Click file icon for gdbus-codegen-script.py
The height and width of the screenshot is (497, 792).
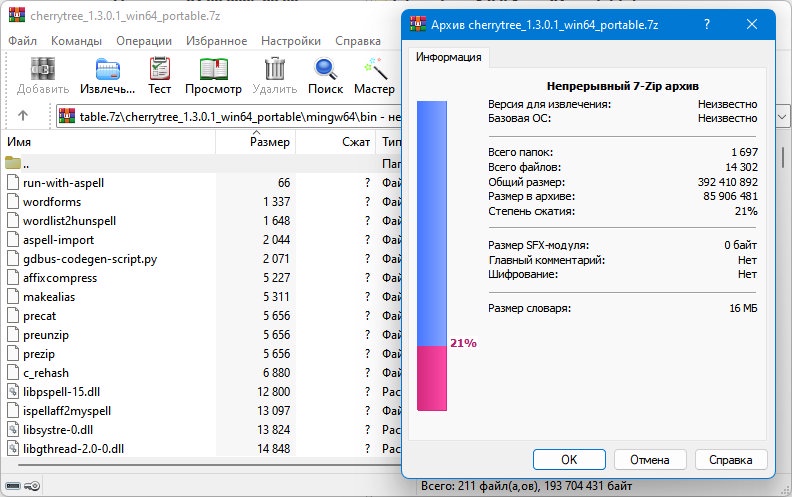point(13,259)
